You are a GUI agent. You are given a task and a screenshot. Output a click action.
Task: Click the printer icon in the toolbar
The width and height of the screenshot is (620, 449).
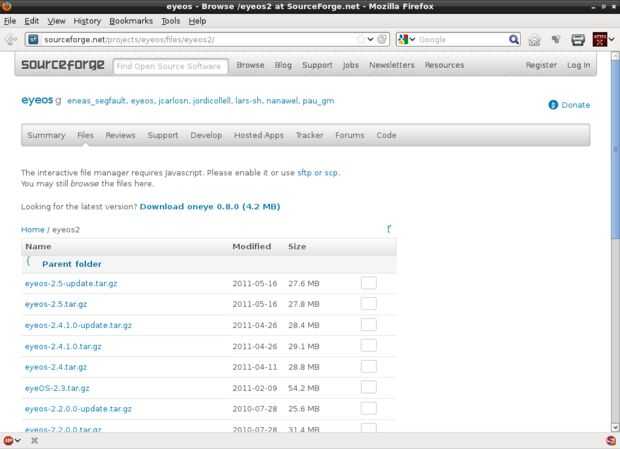578,40
